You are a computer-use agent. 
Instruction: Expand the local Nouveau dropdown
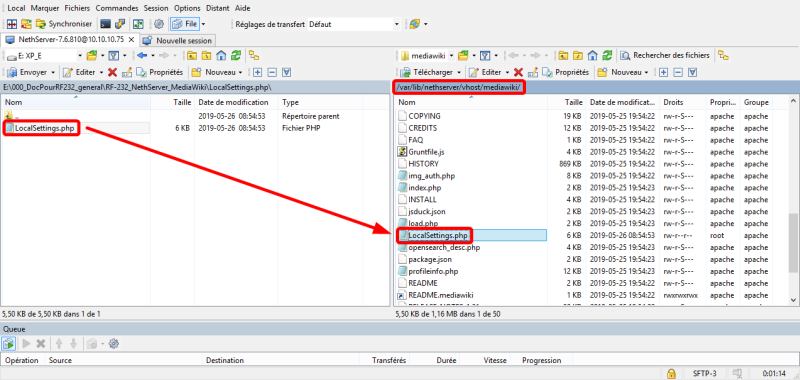tap(240, 72)
